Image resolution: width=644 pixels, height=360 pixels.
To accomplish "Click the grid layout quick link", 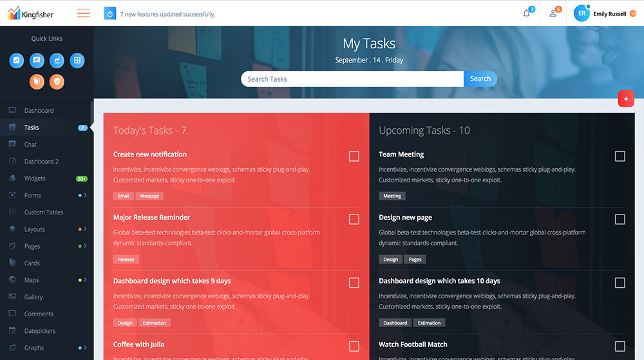I will [77, 61].
